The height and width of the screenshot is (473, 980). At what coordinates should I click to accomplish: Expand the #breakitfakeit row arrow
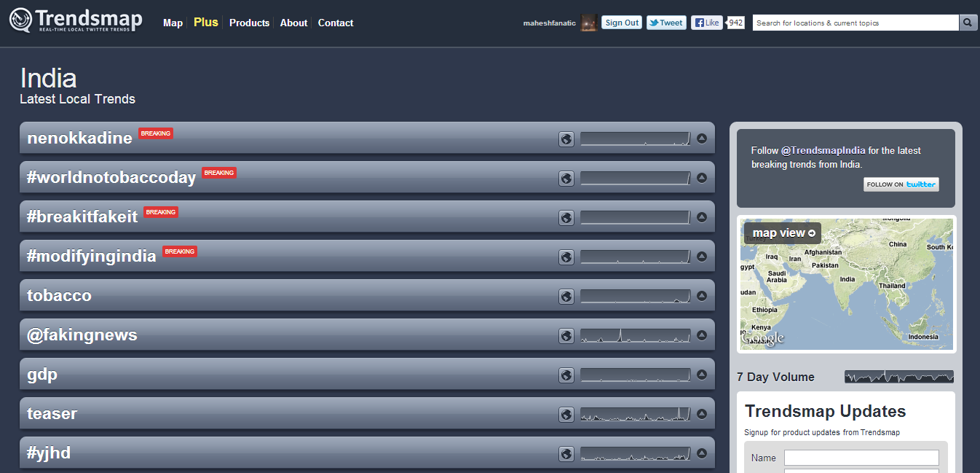click(x=702, y=216)
